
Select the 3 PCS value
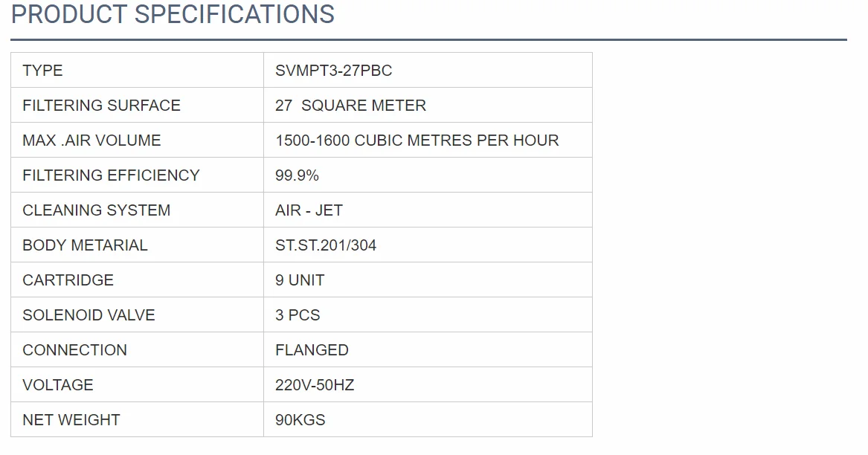pos(298,315)
